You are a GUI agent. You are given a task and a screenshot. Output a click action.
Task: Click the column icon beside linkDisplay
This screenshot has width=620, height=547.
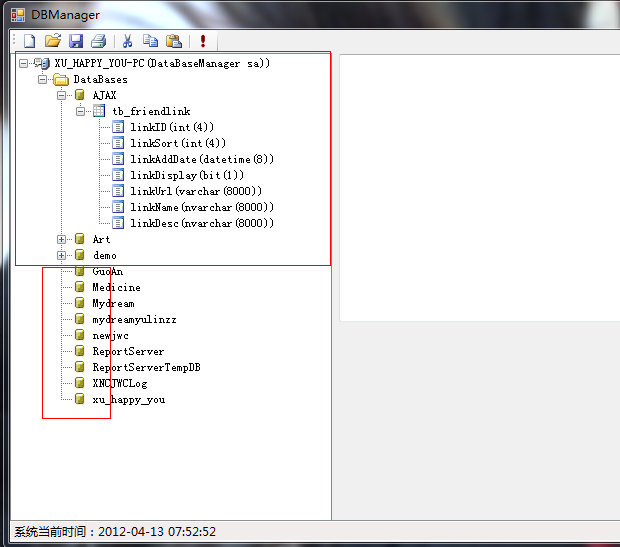[x=118, y=175]
